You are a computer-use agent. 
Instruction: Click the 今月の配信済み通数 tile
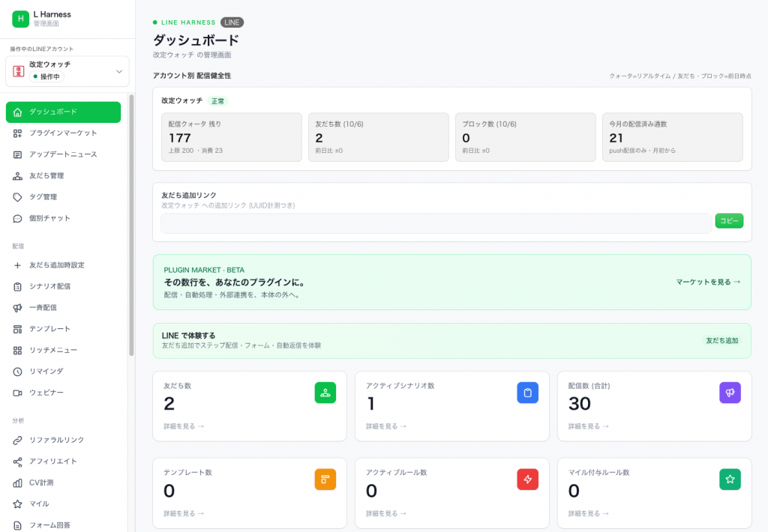(673, 137)
